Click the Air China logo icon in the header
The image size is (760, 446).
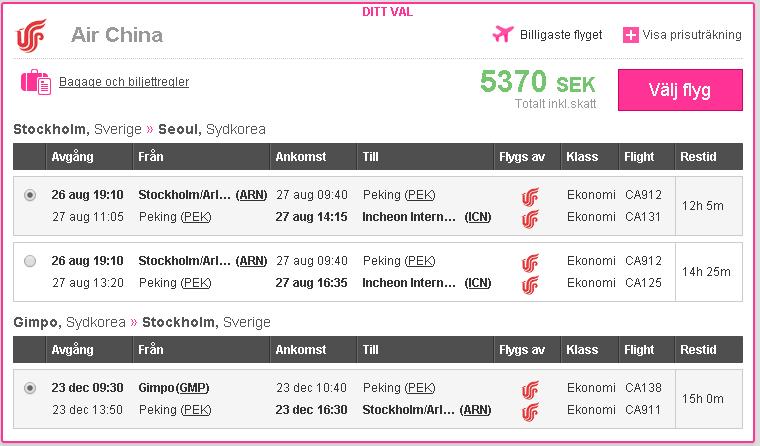[31, 36]
